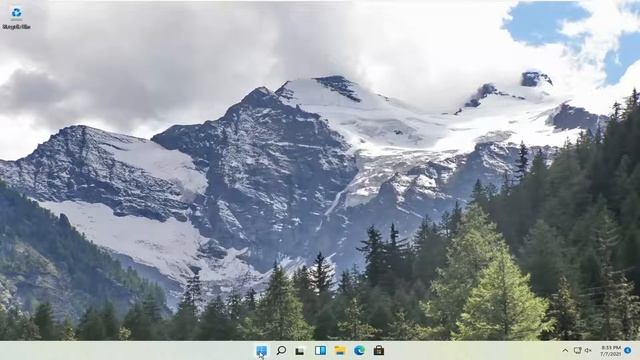The height and width of the screenshot is (360, 640).
Task: Launch Microsoft Edge browser
Action: 359,350
